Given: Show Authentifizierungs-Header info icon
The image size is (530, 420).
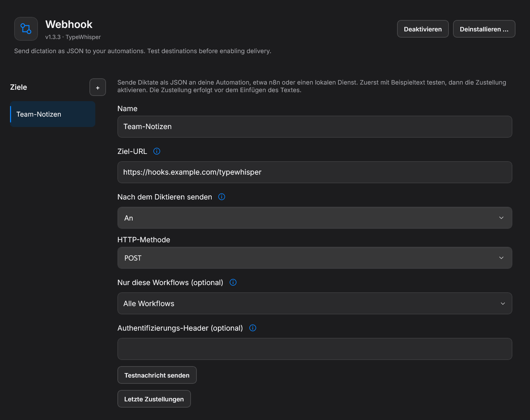Looking at the screenshot, I should (253, 328).
